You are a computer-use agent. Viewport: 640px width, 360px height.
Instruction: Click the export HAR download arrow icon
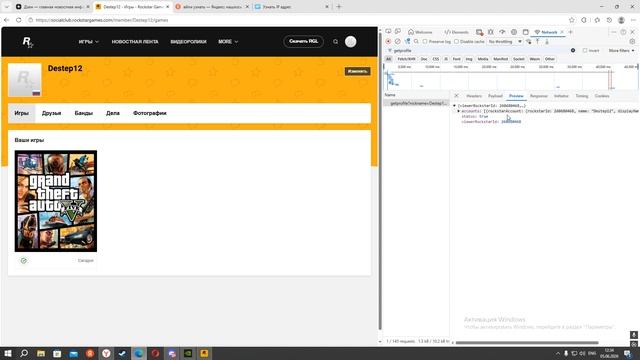(547, 42)
